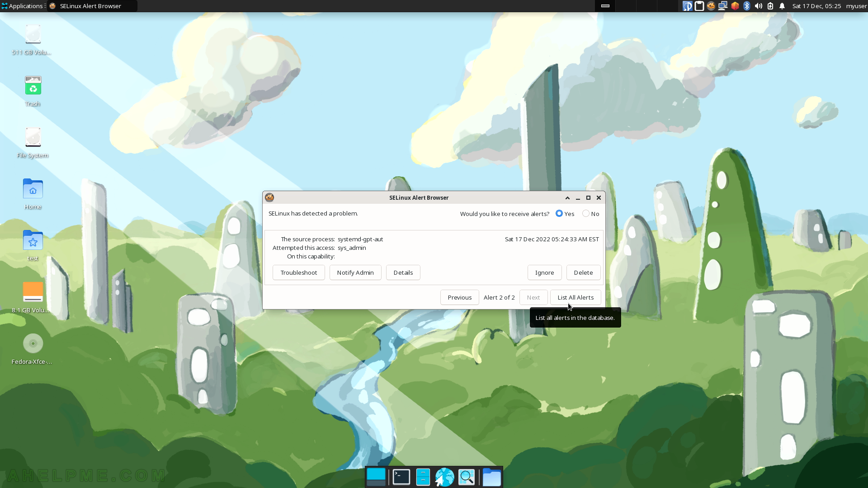Shade the SELinux Alert Browser window with the up arrow

(x=567, y=197)
